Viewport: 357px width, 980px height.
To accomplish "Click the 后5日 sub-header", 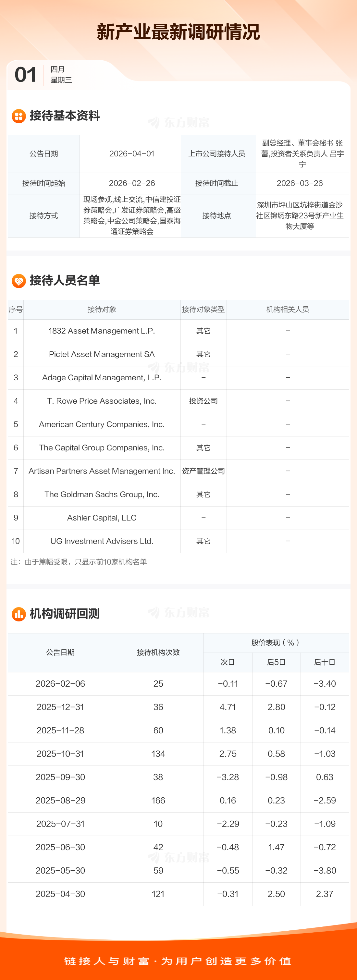I will (276, 662).
